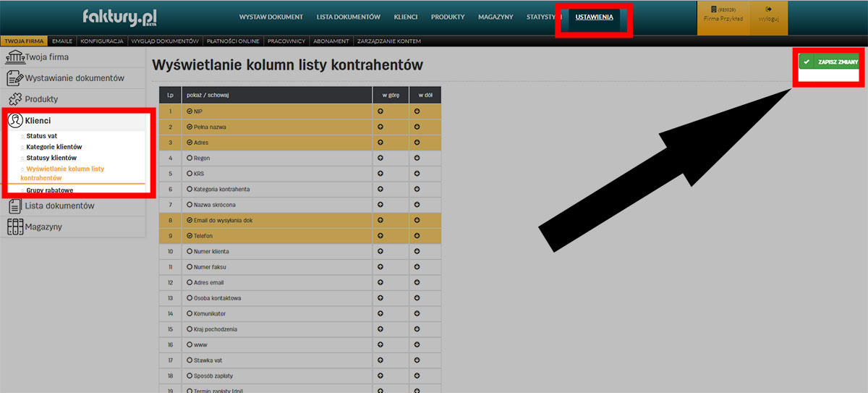Image resolution: width=868 pixels, height=393 pixels.
Task: Enable Numer klienta column
Action: coord(190,251)
